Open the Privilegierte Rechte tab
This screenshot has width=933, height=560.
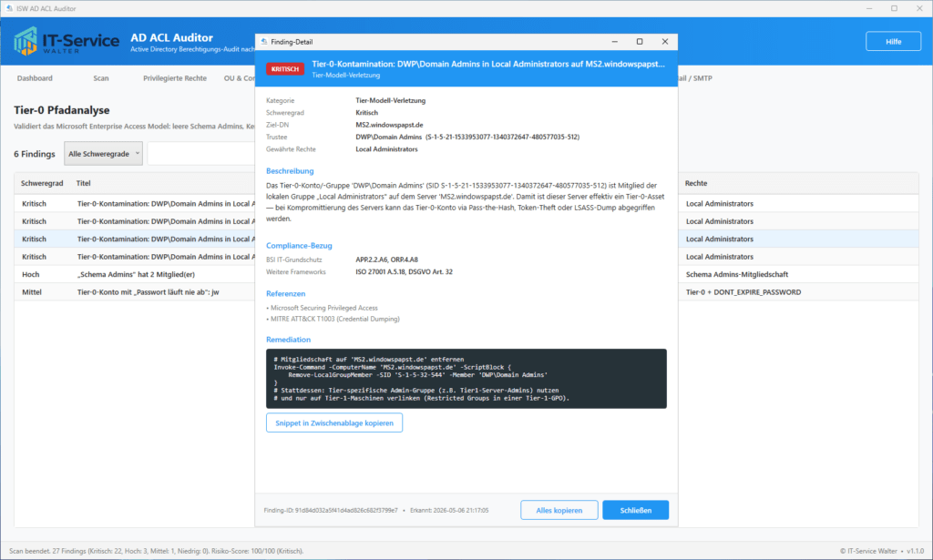point(175,78)
